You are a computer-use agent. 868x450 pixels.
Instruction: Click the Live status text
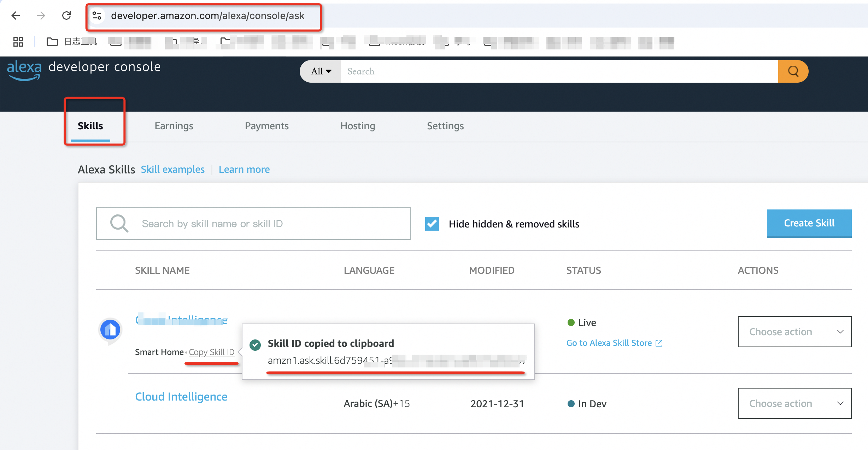click(x=587, y=322)
